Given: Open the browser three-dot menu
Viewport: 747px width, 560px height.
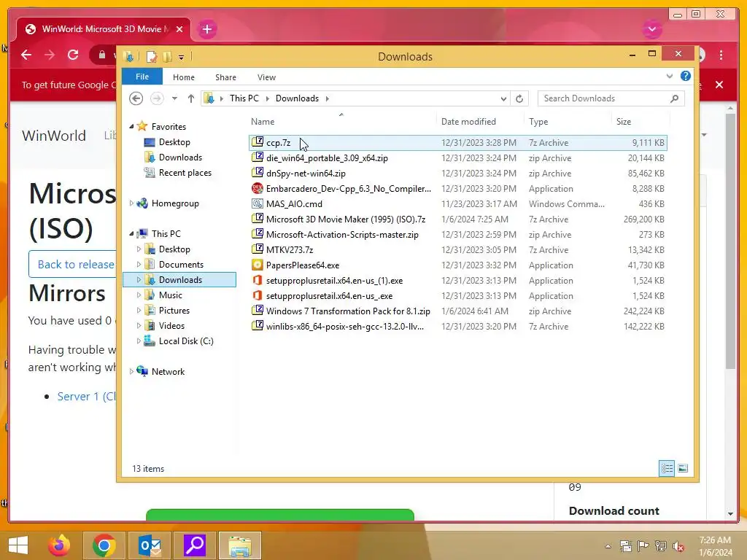Looking at the screenshot, I should click(721, 55).
